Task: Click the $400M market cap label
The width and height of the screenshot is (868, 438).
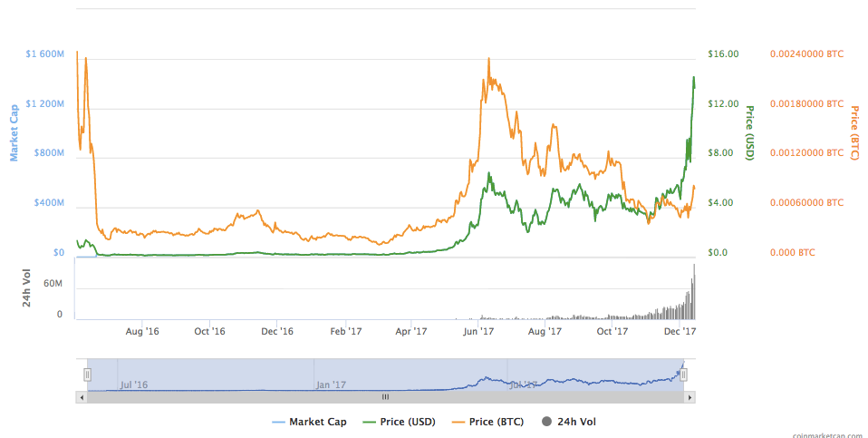Action: tap(49, 202)
